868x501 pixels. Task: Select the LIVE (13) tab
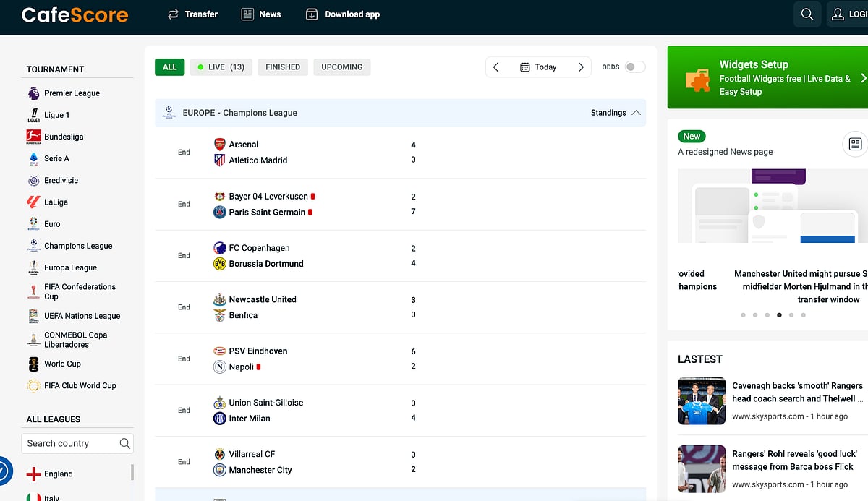point(221,67)
